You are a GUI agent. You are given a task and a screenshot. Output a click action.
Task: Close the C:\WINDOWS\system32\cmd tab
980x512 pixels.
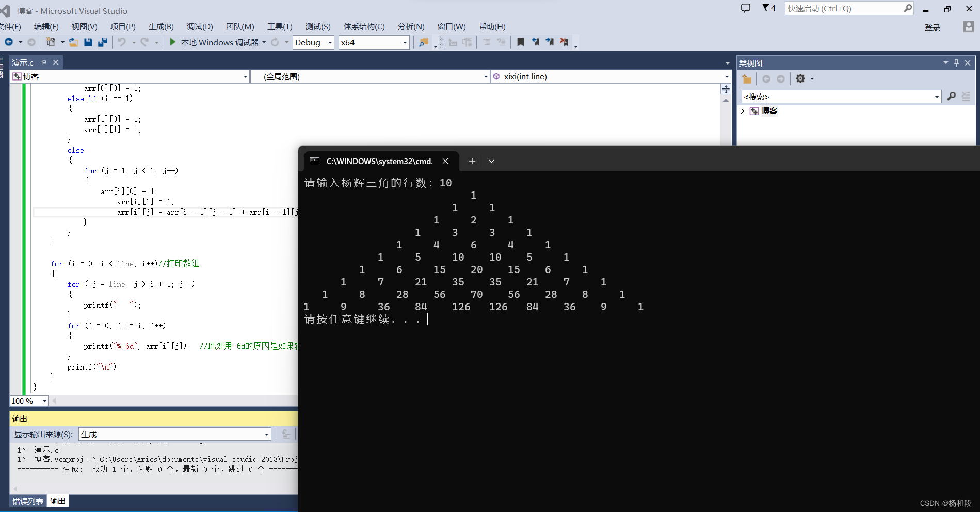click(x=445, y=162)
